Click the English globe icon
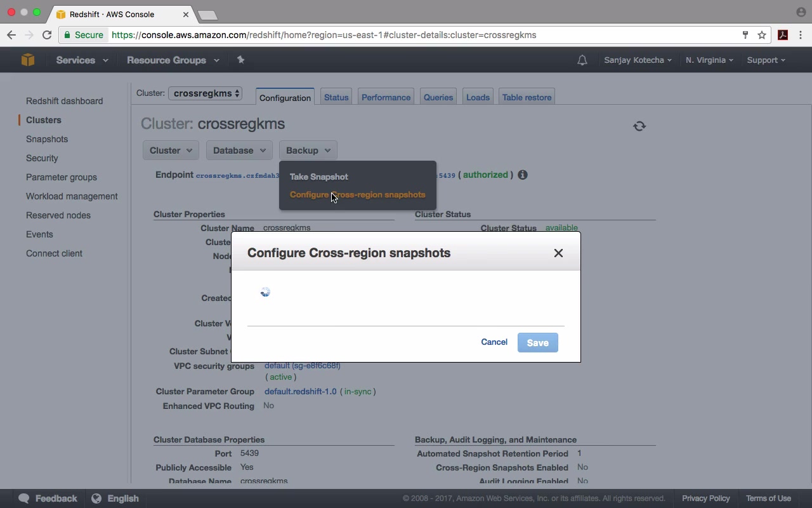This screenshot has height=508, width=812. click(96, 498)
